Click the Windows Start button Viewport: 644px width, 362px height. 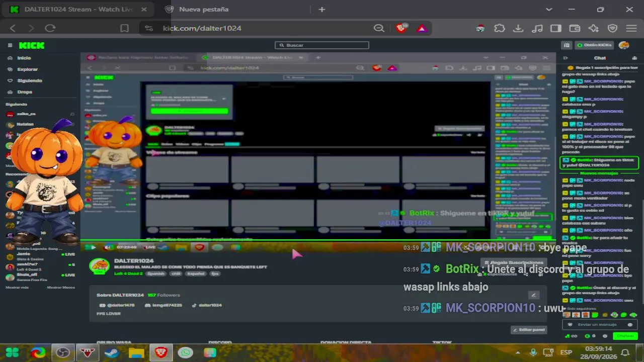[x=12, y=352]
